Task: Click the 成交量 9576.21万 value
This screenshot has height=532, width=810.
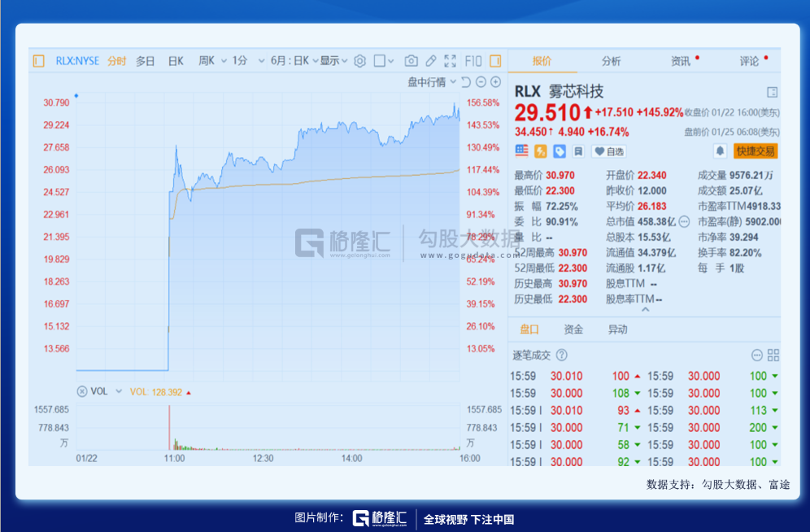Action: [751, 175]
